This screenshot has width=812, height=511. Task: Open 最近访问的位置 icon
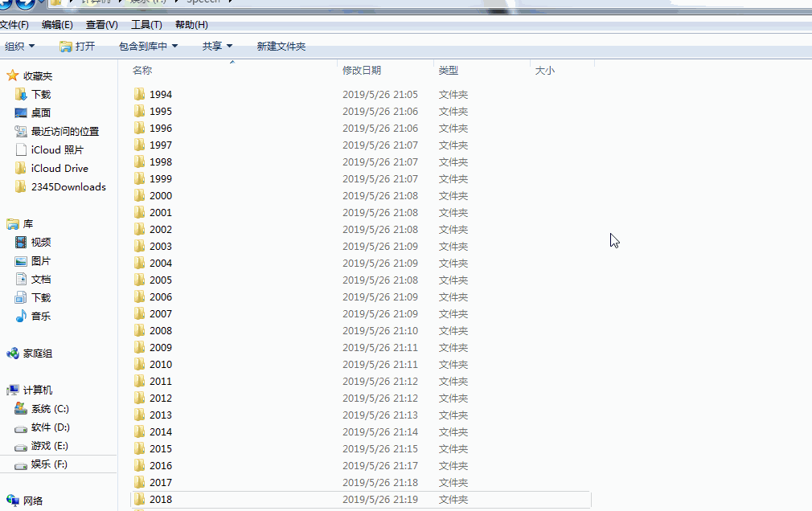pos(21,132)
